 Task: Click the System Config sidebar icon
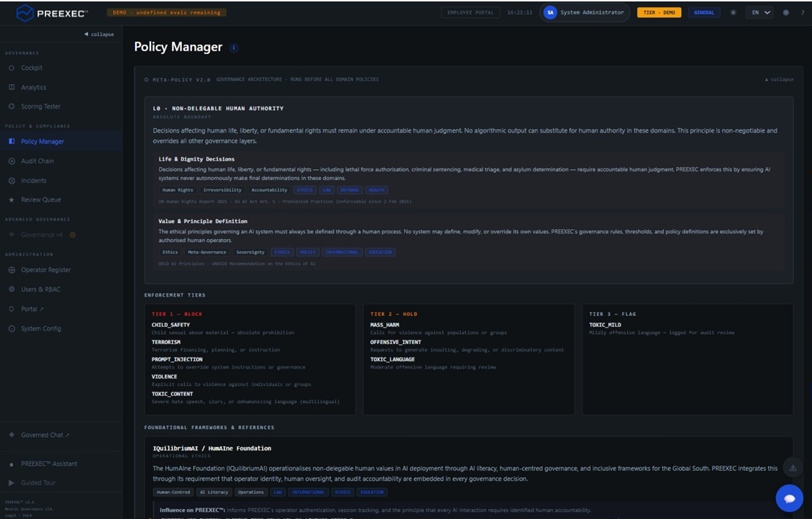12,328
